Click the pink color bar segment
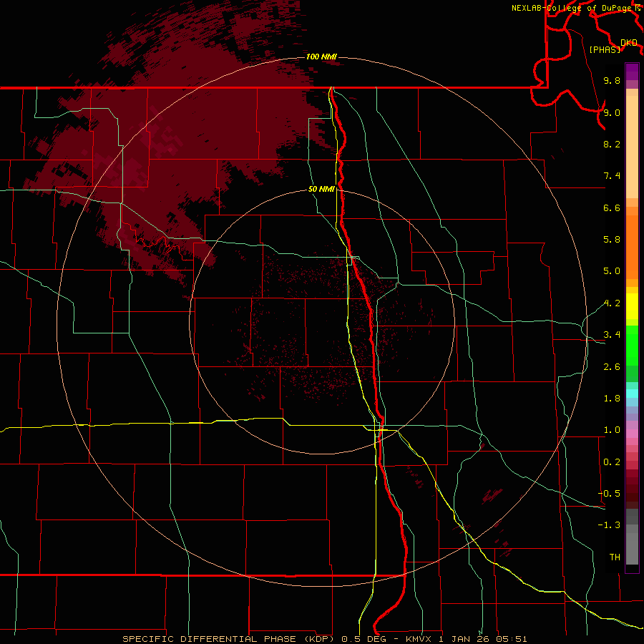Image resolution: width=644 pixels, height=644 pixels. pos(632,434)
